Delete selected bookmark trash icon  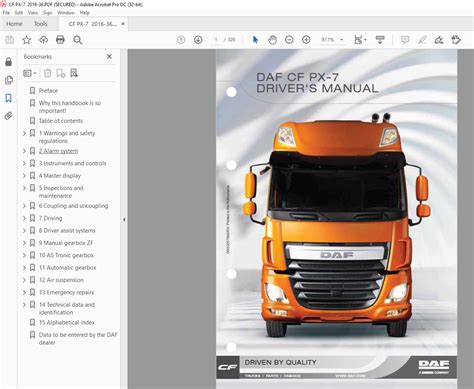pos(48,73)
